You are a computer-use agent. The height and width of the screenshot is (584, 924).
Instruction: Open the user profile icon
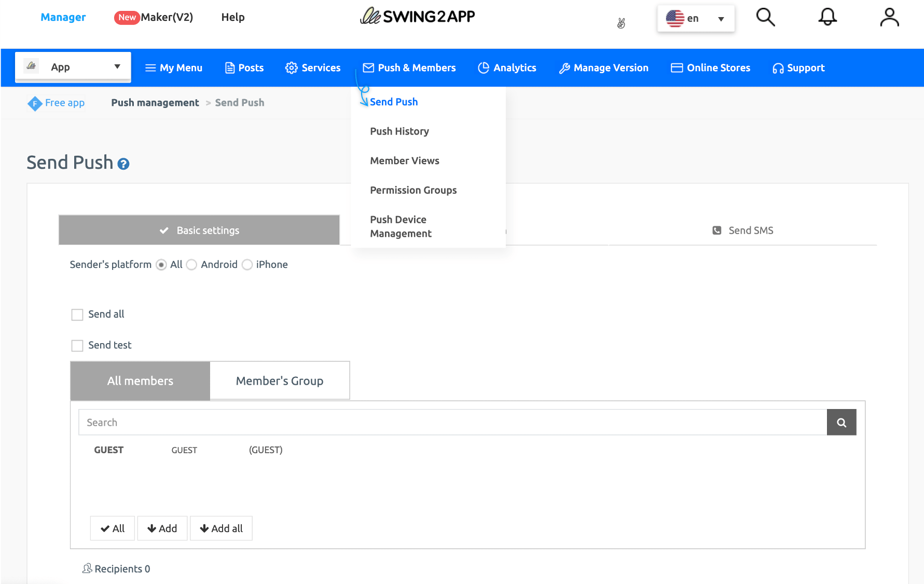889,17
